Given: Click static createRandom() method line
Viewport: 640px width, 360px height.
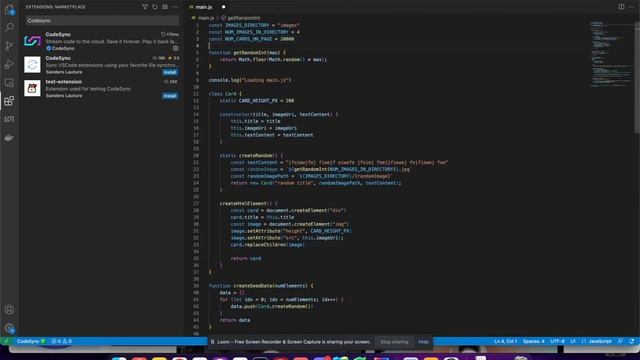Looking at the screenshot, I should click(x=251, y=156).
